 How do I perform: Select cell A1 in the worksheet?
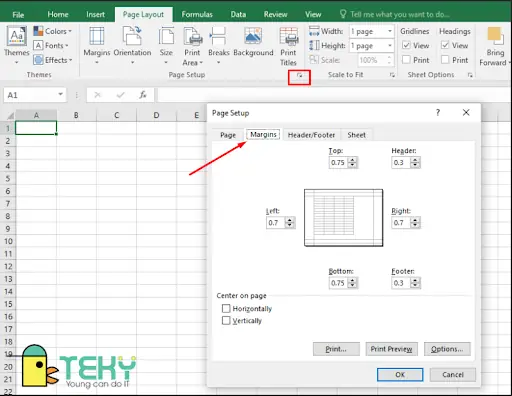[x=36, y=128]
